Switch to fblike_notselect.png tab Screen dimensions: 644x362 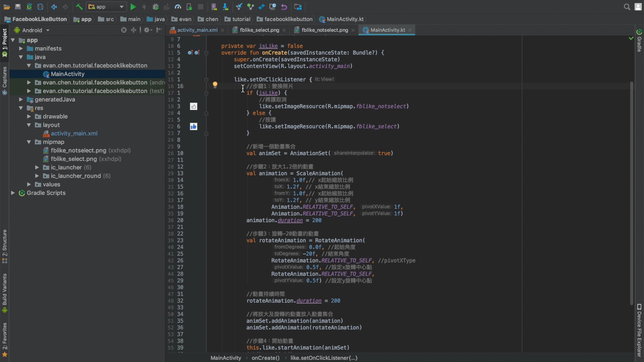[324, 30]
